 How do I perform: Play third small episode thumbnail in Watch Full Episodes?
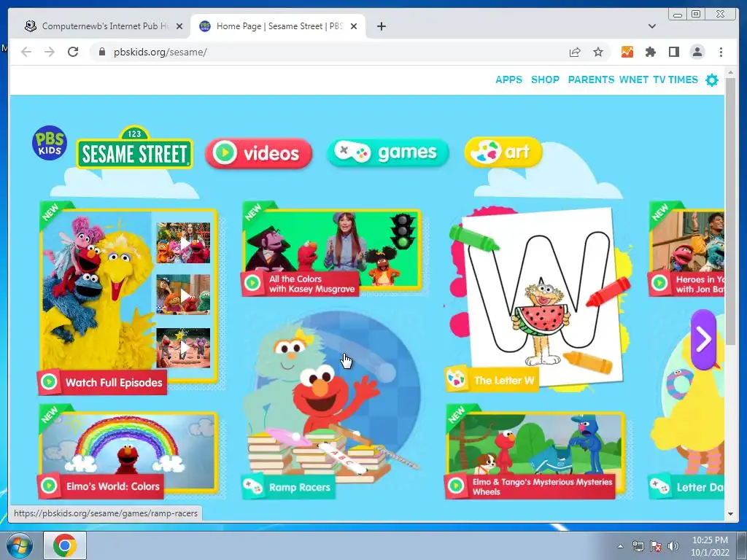coord(183,348)
